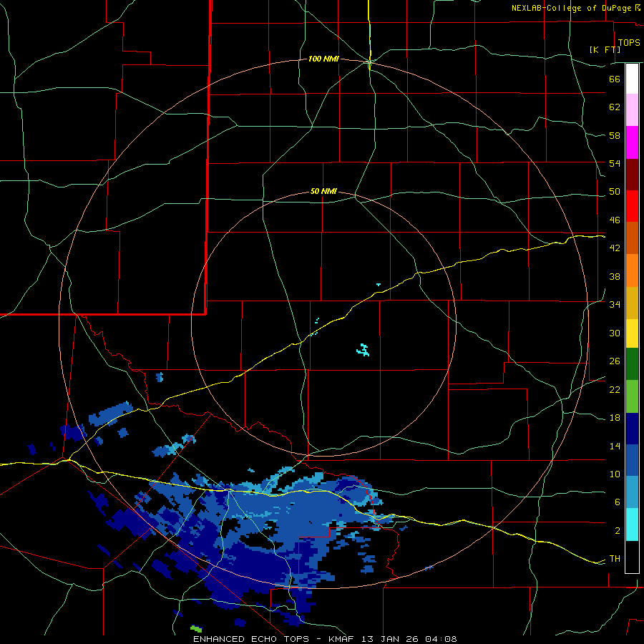644x644 pixels.
Task: Click the 04:08 timestamp
Action: (x=441, y=639)
